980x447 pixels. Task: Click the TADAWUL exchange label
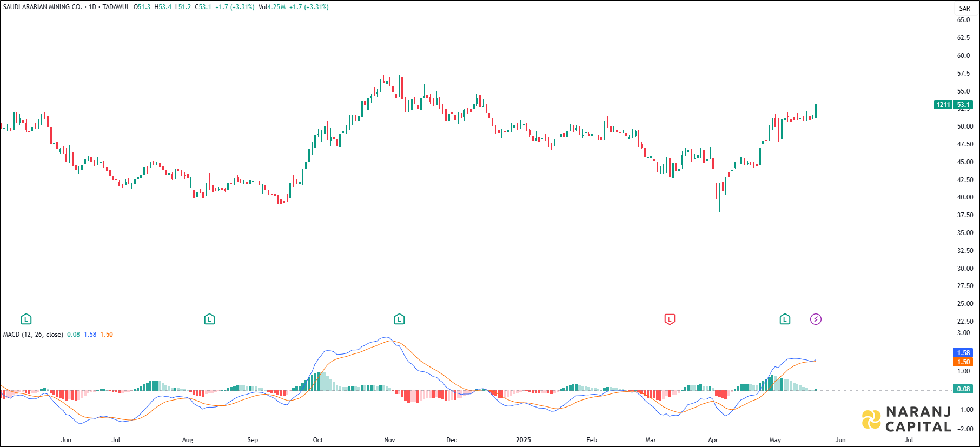pos(116,7)
